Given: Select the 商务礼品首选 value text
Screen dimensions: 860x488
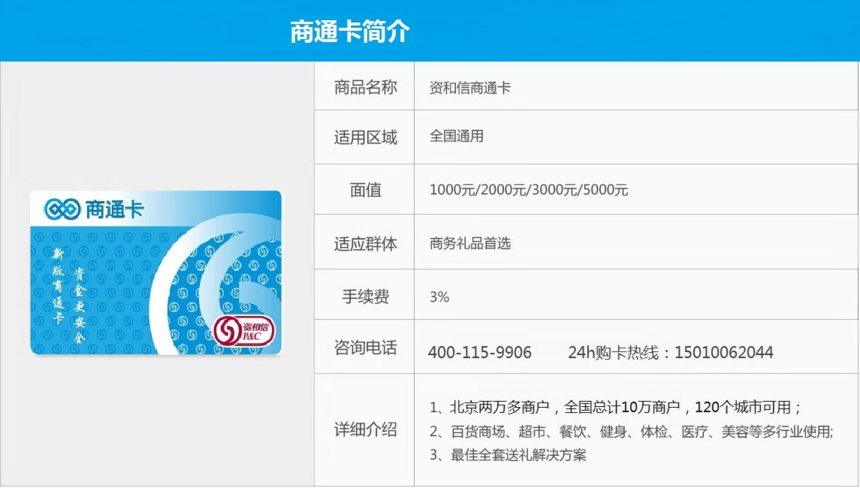Looking at the screenshot, I should click(x=470, y=243).
